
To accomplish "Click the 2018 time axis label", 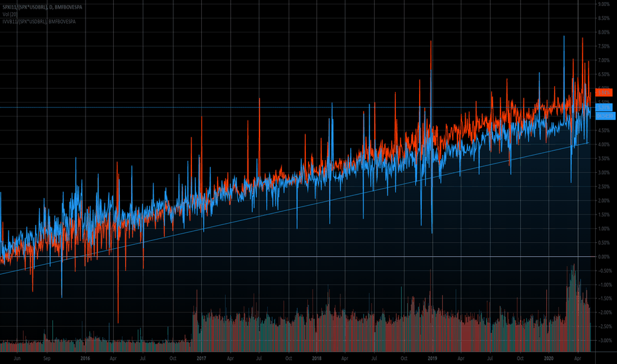I will coord(316,359).
